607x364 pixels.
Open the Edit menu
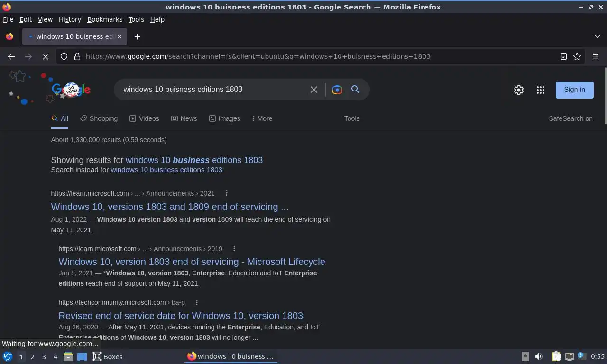point(26,19)
